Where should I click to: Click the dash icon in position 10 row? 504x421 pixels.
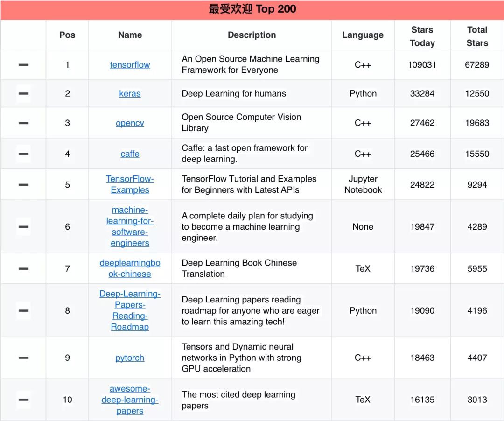[x=23, y=400]
